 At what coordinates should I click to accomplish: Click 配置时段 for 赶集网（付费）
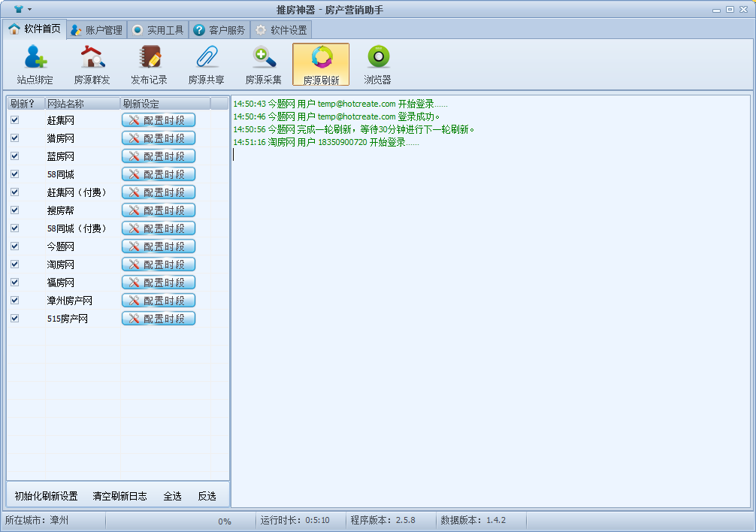[x=159, y=192]
